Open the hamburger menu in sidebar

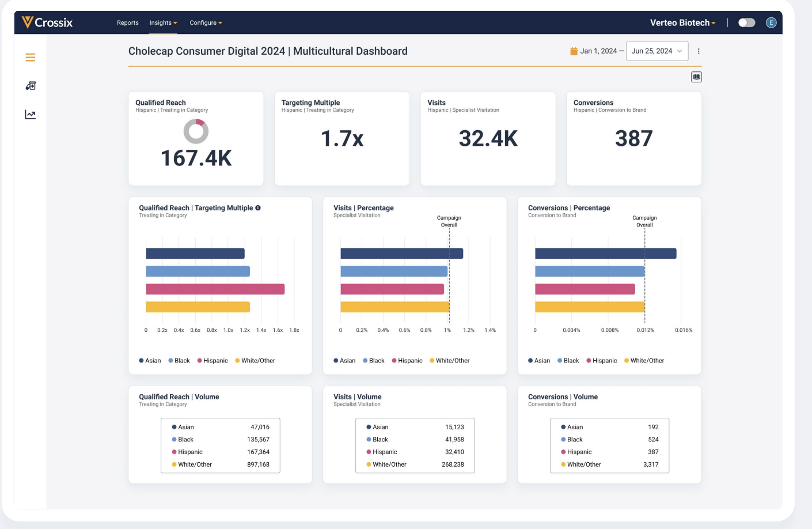31,57
